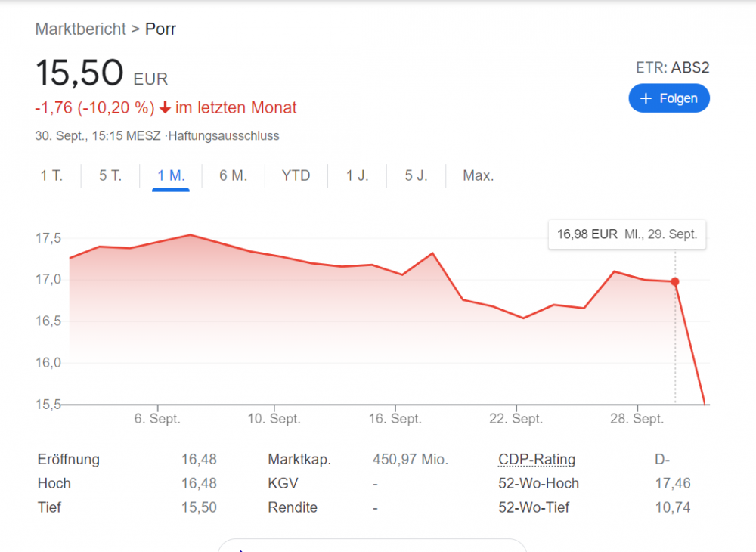The image size is (756, 552).
Task: Open the Marktbericht breadcrumb link
Action: 81,29
